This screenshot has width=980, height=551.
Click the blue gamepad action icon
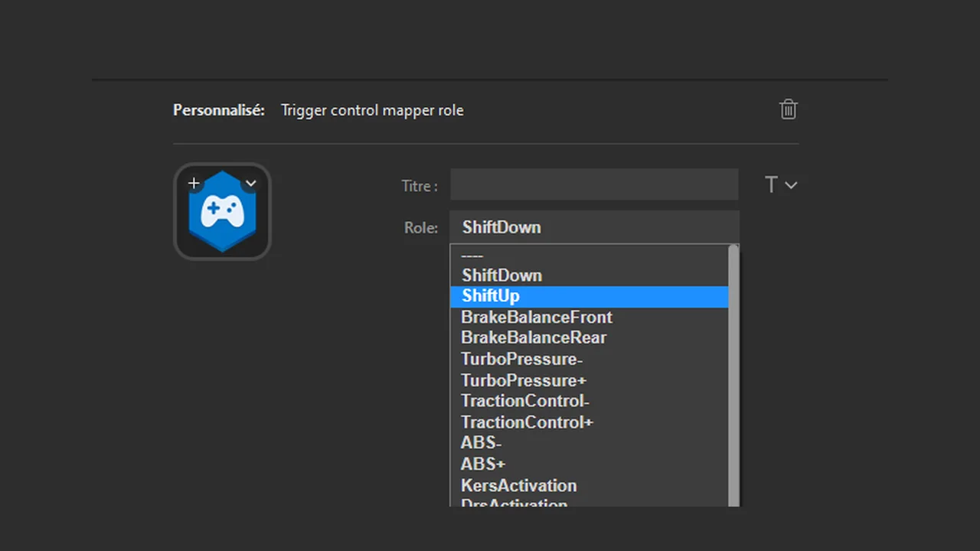tap(223, 212)
